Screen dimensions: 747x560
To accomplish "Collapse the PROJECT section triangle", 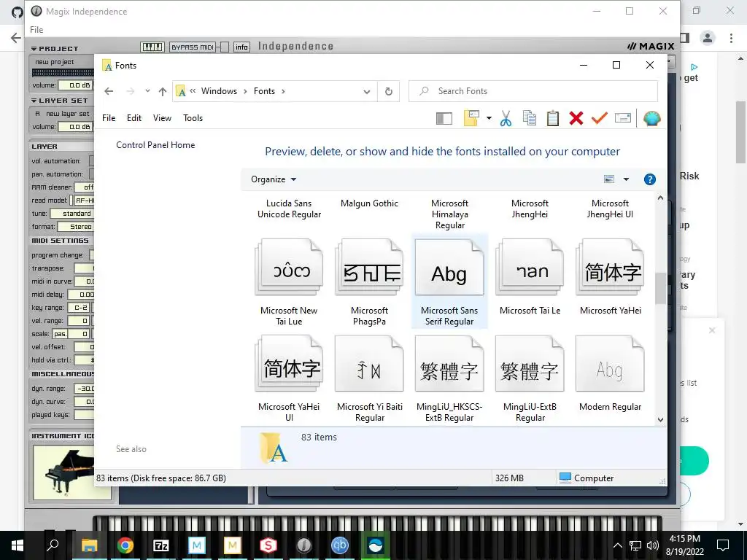I will pos(34,49).
